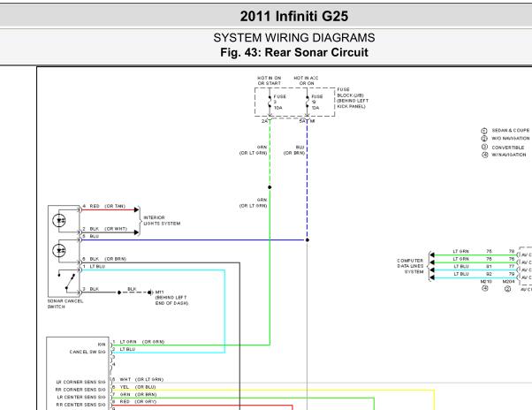
Task: Click the "COMPUTER DATA LINES SYSTEM" label
Action: pos(410,266)
